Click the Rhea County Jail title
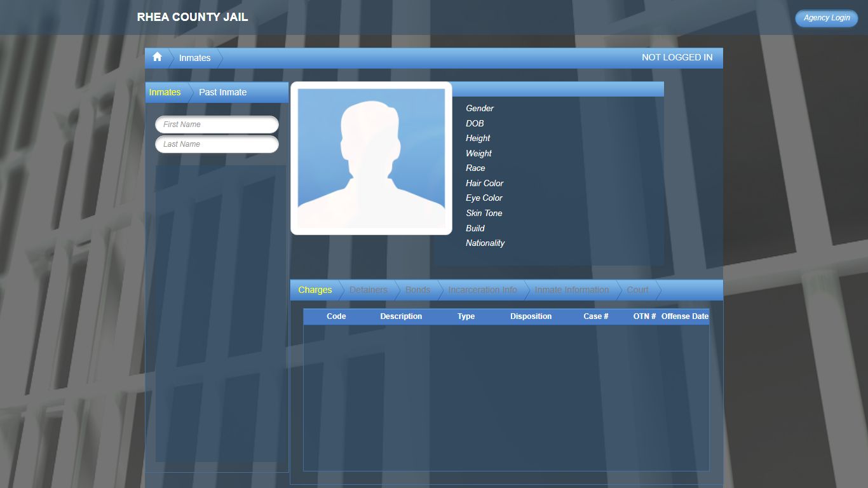 [193, 17]
